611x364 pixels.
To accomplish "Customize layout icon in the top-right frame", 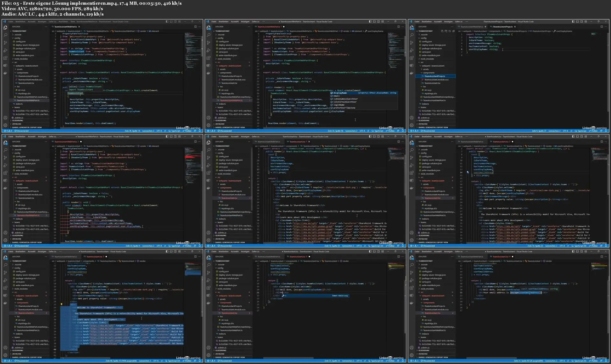I will pyautogui.click(x=586, y=22).
